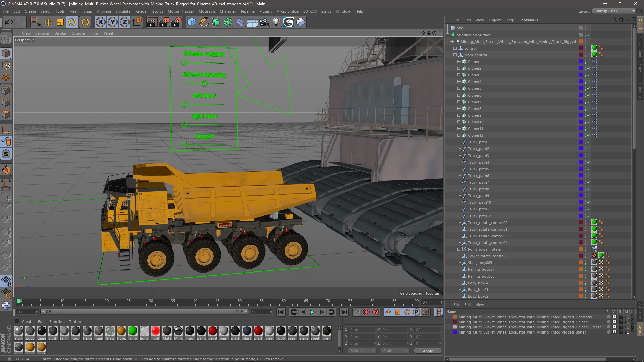This screenshot has width=644, height=362.
Task: Collapse the Subdivision Surface hierarchy
Action: 448,35
